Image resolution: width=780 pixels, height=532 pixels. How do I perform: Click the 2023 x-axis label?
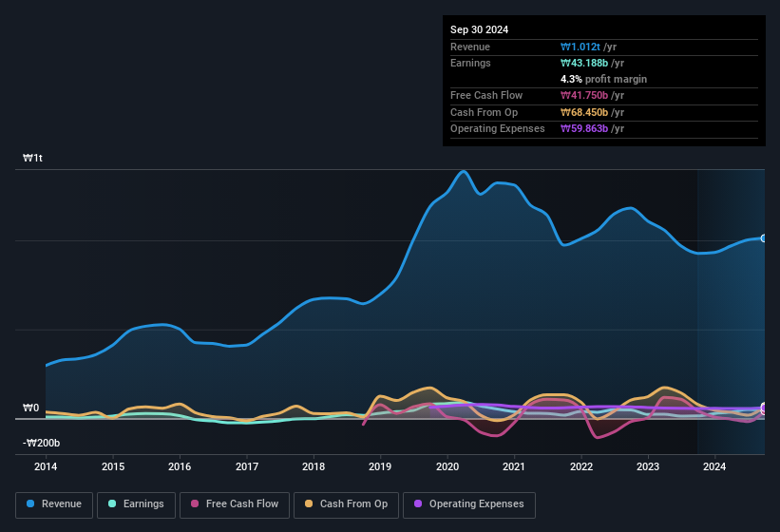coord(648,466)
